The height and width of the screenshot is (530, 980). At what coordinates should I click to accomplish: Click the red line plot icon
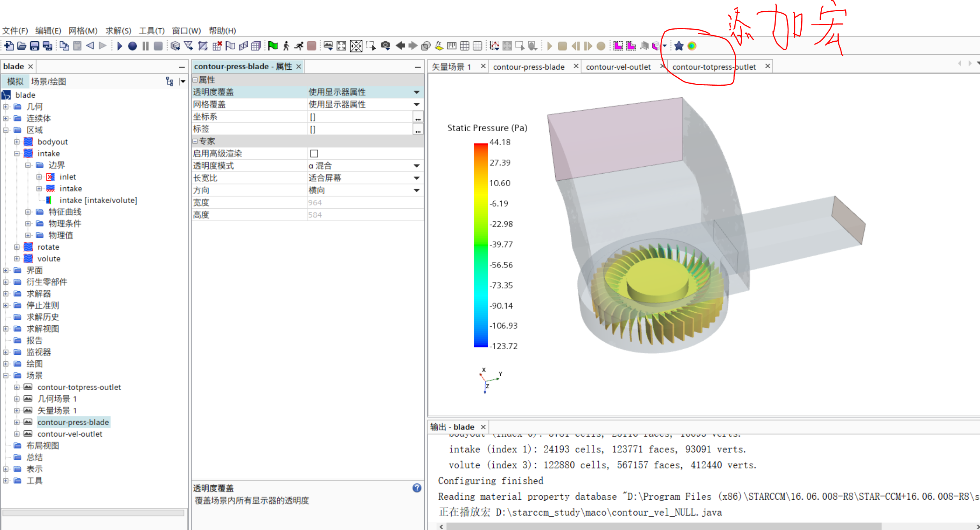coord(494,46)
